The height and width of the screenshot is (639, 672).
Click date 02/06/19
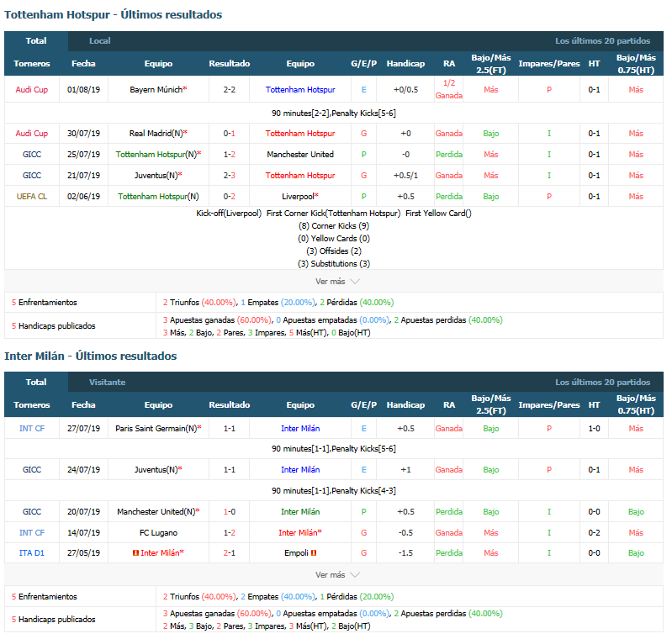pos(83,197)
